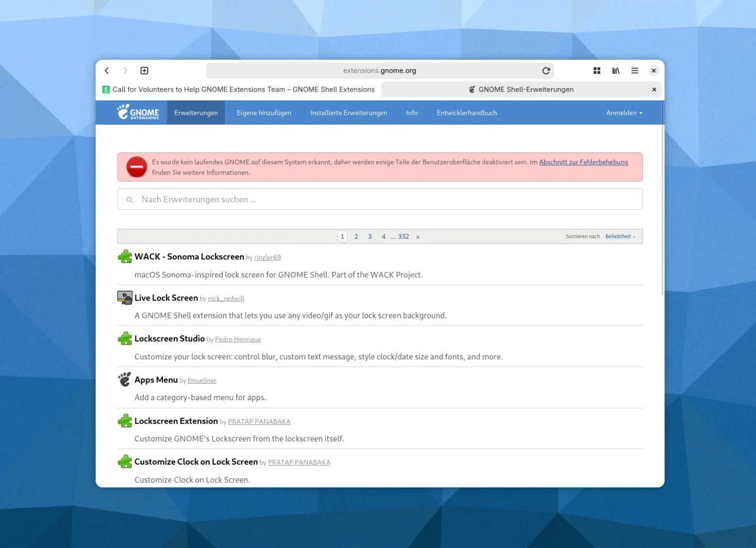This screenshot has width=756, height=548.
Task: Click the page's vertical scrollbar
Action: 662,198
